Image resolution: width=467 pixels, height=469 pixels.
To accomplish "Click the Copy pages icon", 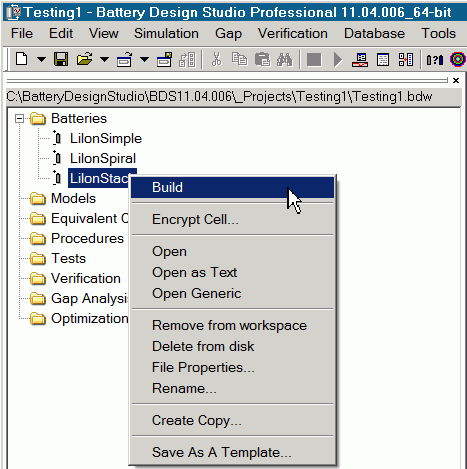I will coord(239,59).
